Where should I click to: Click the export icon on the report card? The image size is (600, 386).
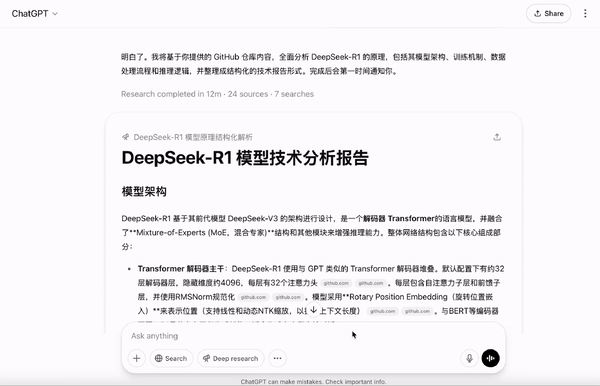497,137
